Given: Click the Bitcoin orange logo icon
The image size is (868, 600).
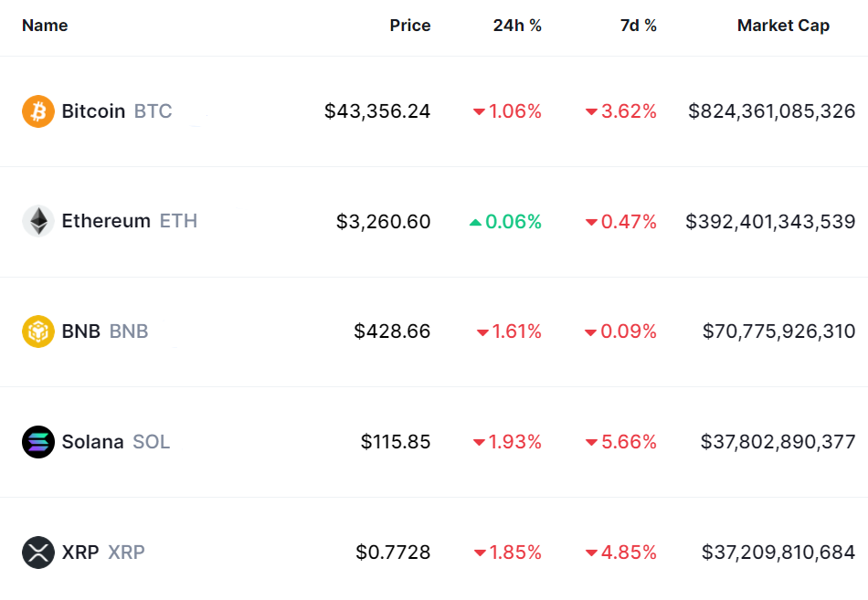Looking at the screenshot, I should point(38,111).
